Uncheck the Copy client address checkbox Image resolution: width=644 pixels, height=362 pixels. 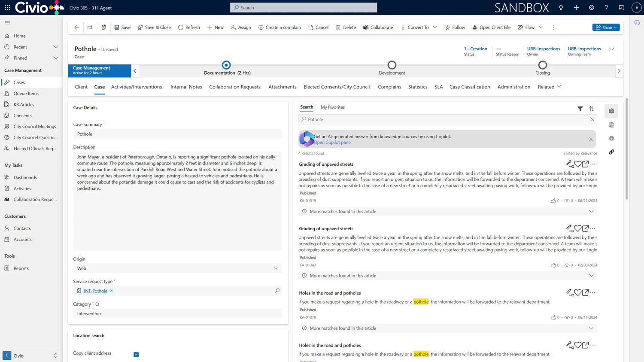[x=136, y=354]
